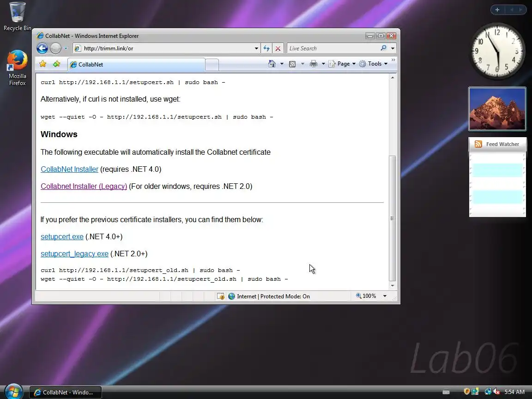Expand the zoom level dropdown arrow
This screenshot has height=399, width=532.
[x=385, y=296]
